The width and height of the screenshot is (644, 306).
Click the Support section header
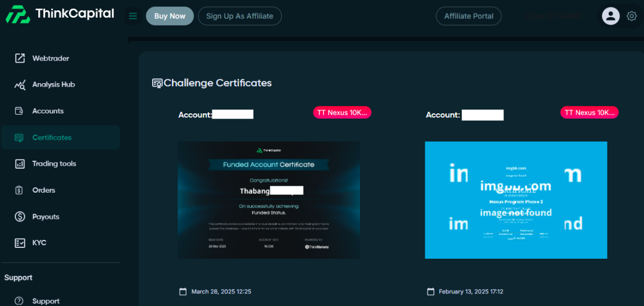point(18,278)
